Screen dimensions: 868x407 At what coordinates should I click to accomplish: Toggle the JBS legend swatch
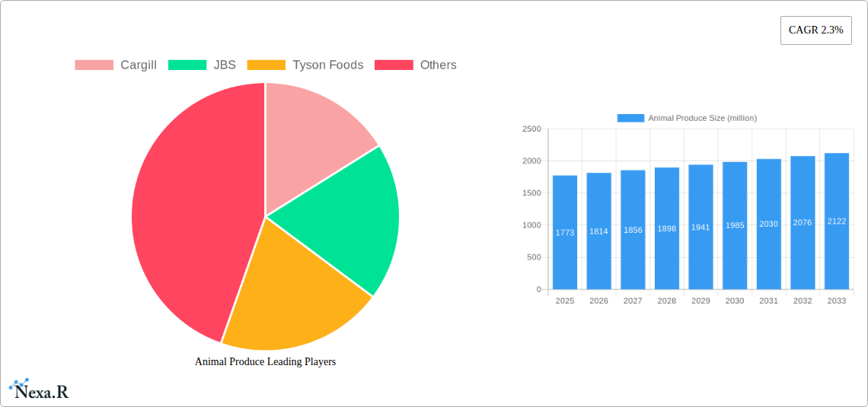coord(187,65)
